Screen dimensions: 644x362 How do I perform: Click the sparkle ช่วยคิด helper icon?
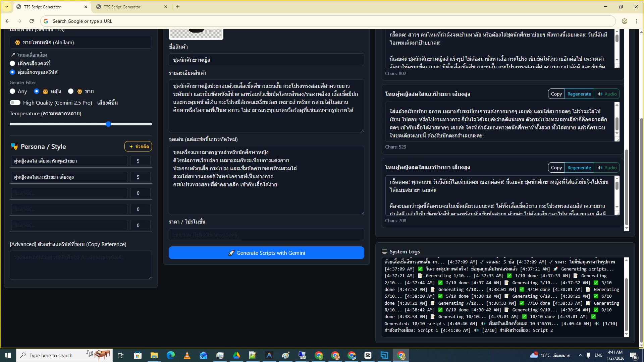(130, 146)
